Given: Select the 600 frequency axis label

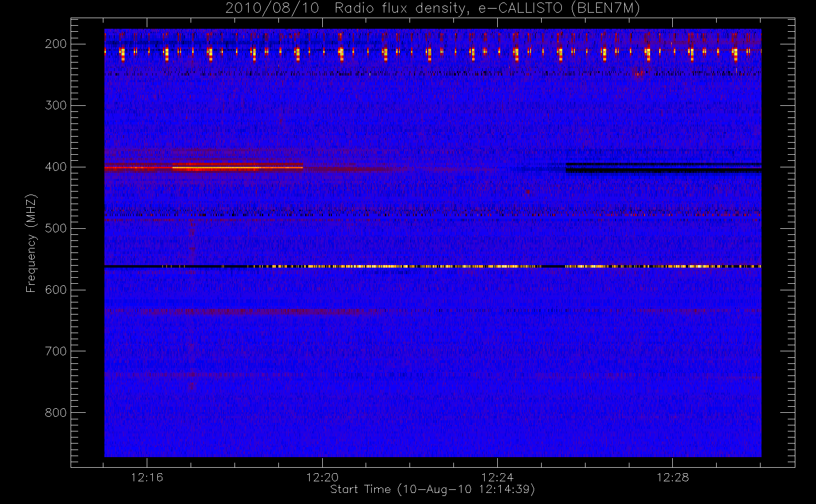Looking at the screenshot, I should click(56, 290).
